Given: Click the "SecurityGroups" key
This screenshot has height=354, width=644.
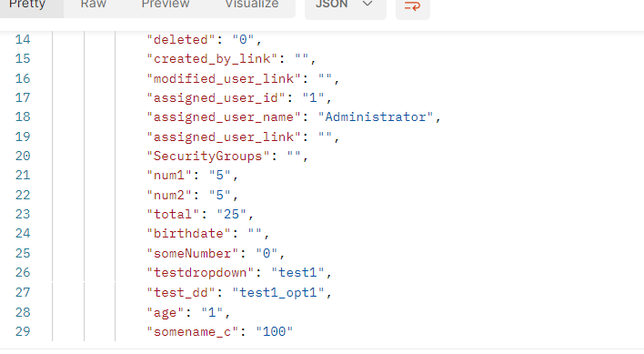Looking at the screenshot, I should click(208, 156).
